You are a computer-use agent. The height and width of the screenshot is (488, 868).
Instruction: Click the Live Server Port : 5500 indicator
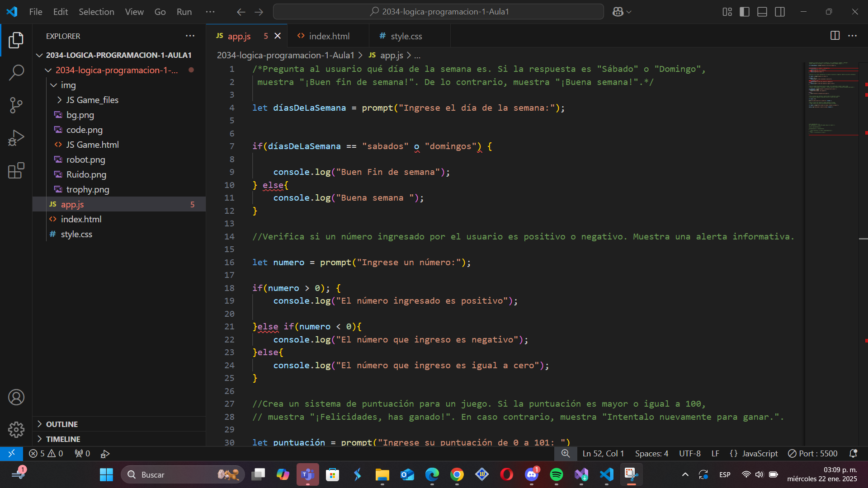[x=812, y=453]
